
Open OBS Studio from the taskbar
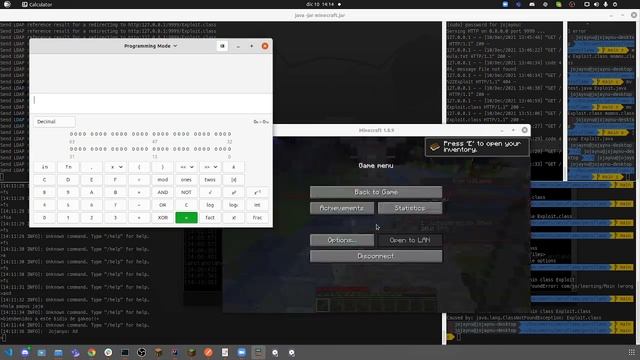pos(141,352)
